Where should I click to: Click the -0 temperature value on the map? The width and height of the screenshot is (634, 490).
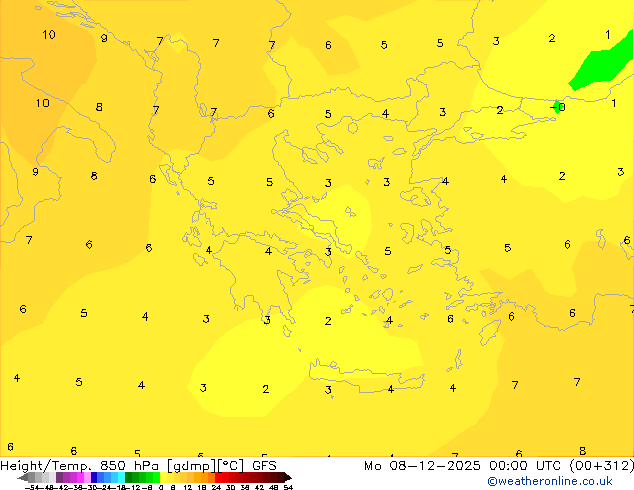point(558,107)
